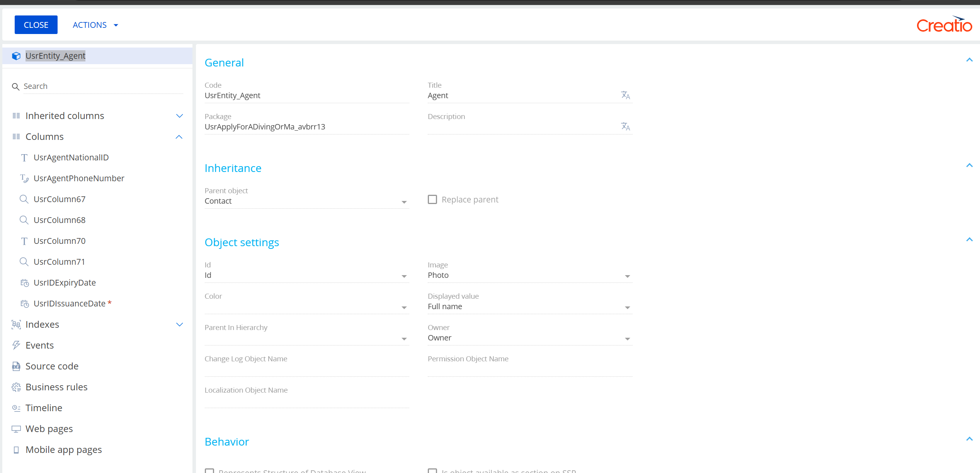Expand the Indexes chevron
Screen dimensions: 980x473
pyautogui.click(x=179, y=325)
